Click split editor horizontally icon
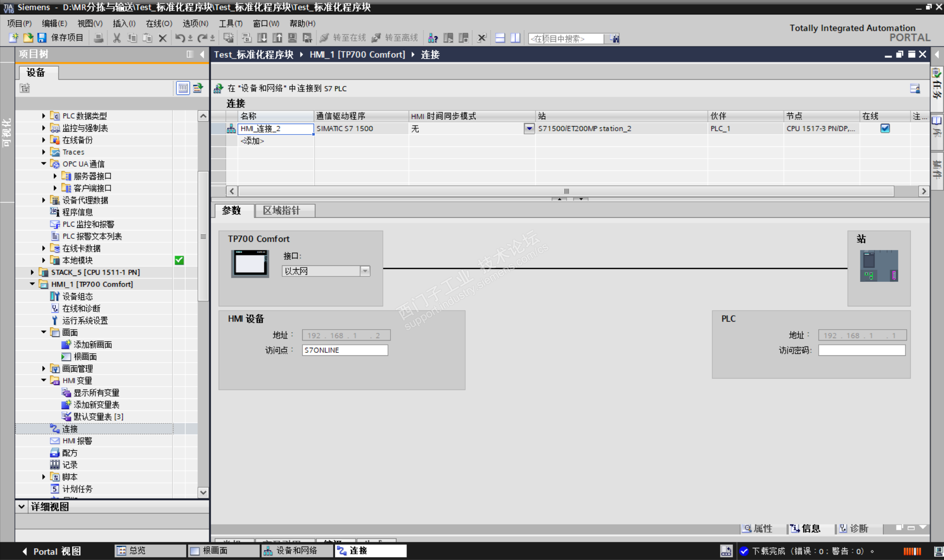 500,38
